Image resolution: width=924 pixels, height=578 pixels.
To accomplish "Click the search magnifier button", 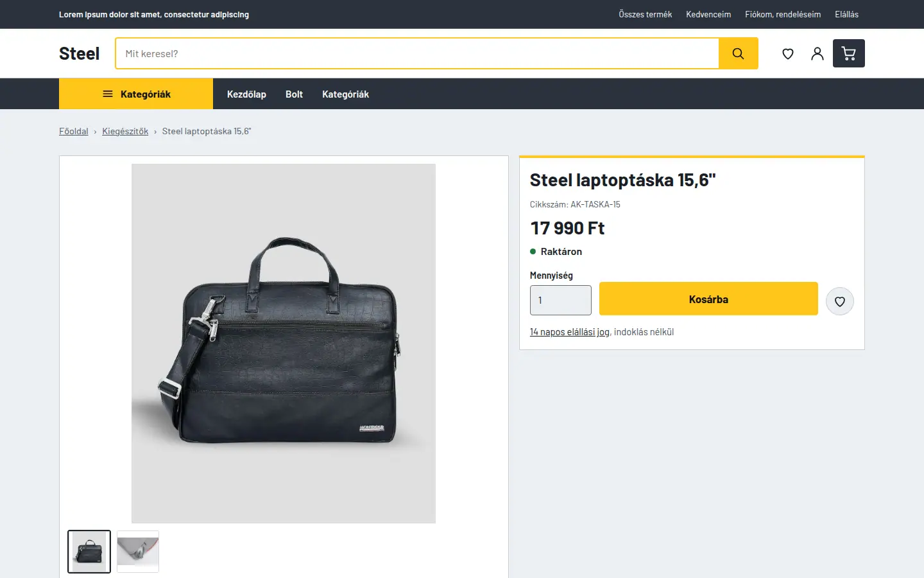I will pyautogui.click(x=738, y=53).
